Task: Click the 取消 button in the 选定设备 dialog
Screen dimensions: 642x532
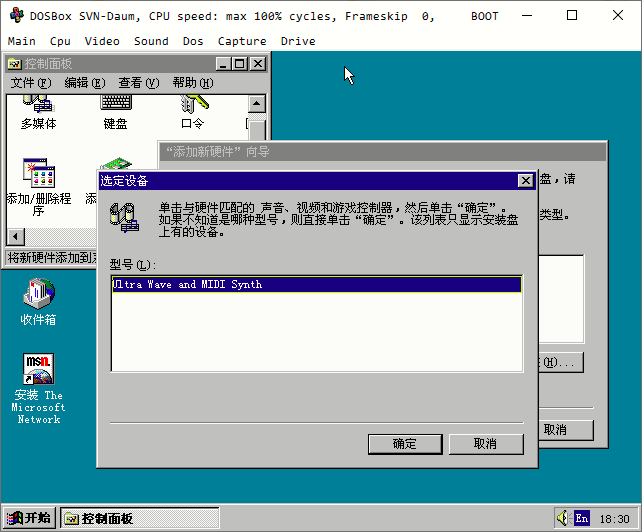Action: click(486, 444)
